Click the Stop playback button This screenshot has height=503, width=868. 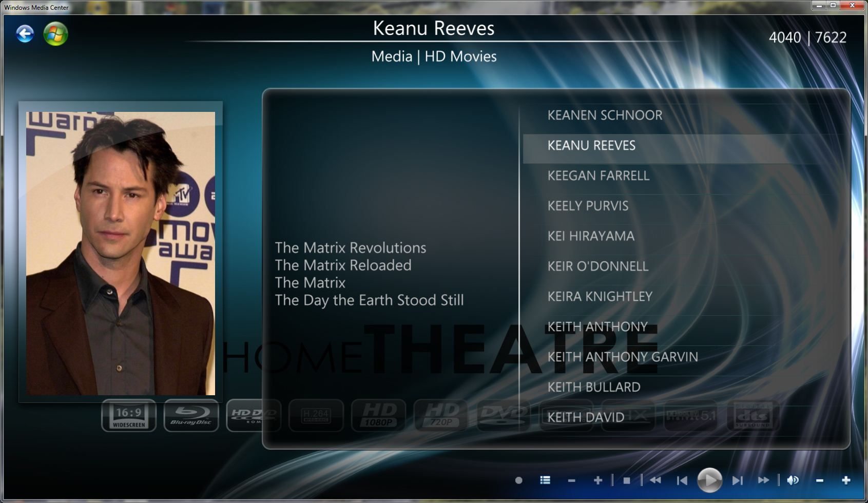tap(626, 480)
